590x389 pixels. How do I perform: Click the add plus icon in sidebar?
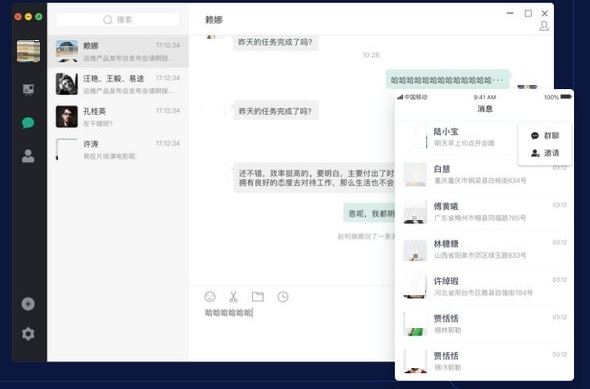tap(28, 304)
